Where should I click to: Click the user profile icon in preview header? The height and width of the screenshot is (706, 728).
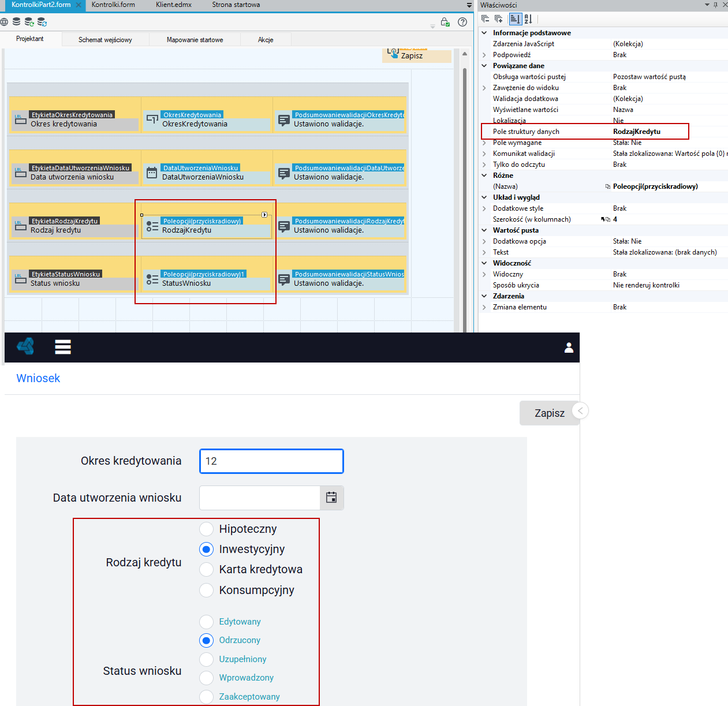[x=569, y=348]
